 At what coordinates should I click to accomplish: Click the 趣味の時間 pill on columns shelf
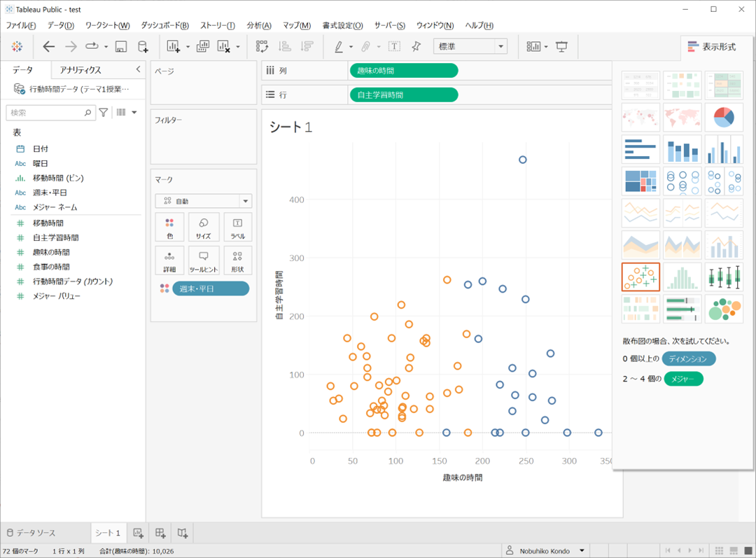click(404, 71)
